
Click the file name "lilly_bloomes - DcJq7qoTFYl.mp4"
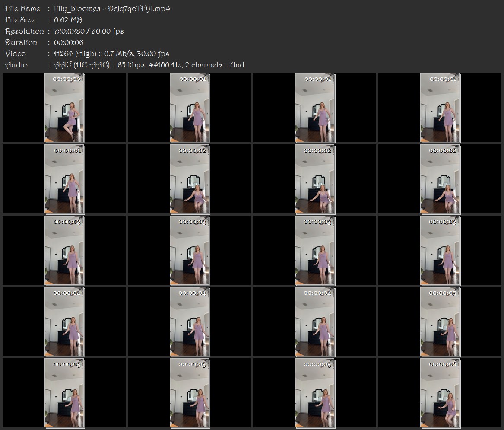(x=112, y=9)
